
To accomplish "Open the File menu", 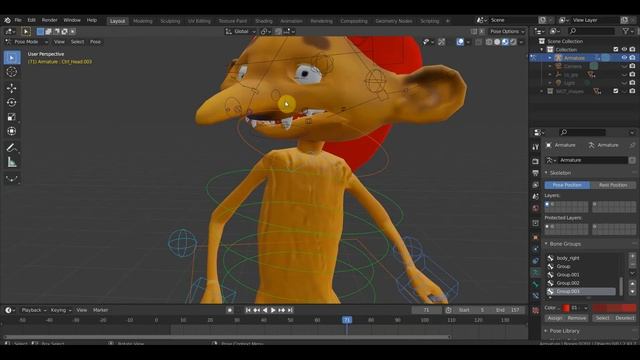I will pyautogui.click(x=18, y=20).
